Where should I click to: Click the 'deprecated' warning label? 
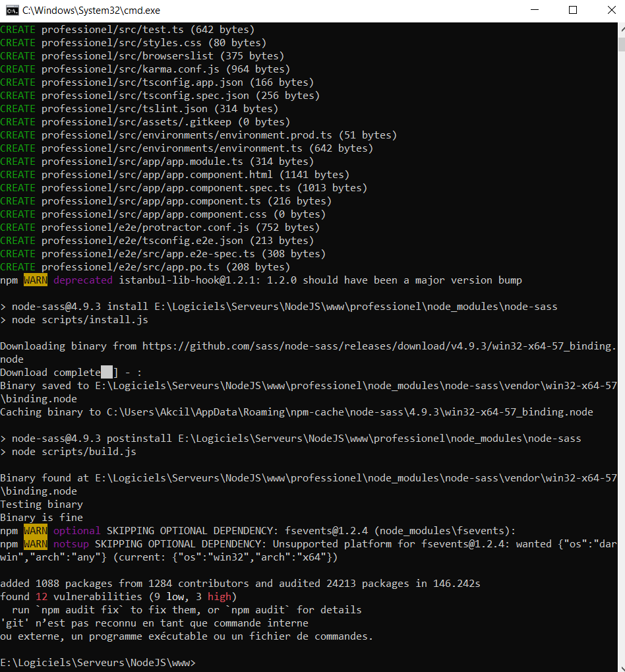coord(83,280)
